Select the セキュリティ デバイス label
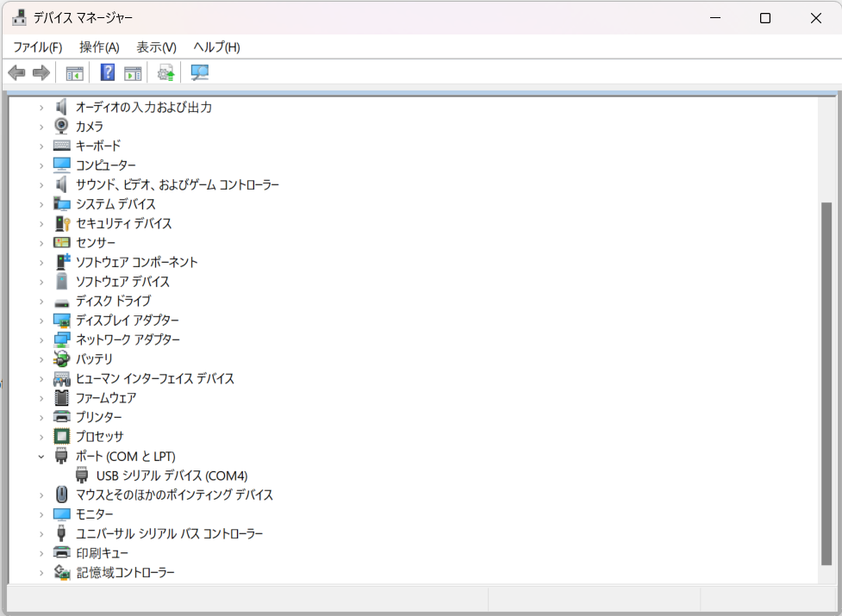842x616 pixels. (x=123, y=223)
